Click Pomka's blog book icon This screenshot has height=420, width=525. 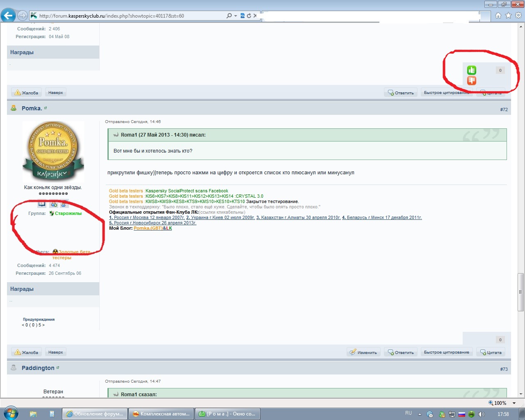click(42, 204)
